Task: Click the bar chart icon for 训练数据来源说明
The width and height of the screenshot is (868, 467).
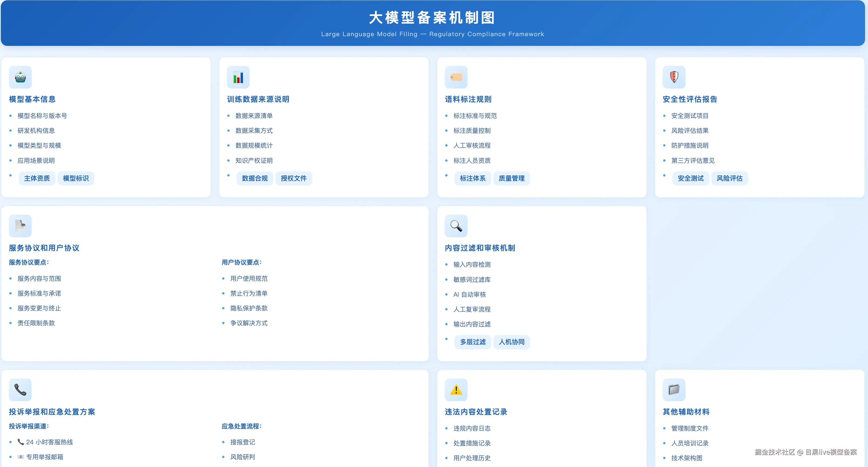Action: [238, 77]
